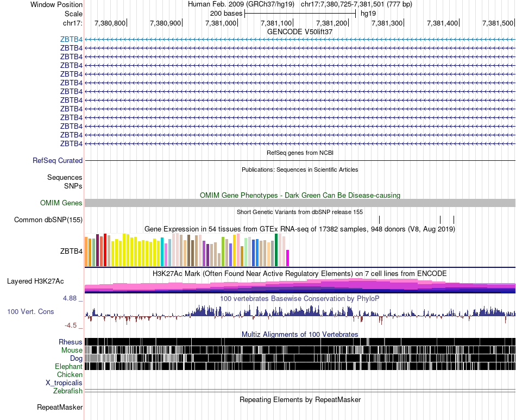
Task: Open the GTEx Gene Expression in 54 tissues title
Action: point(300,229)
